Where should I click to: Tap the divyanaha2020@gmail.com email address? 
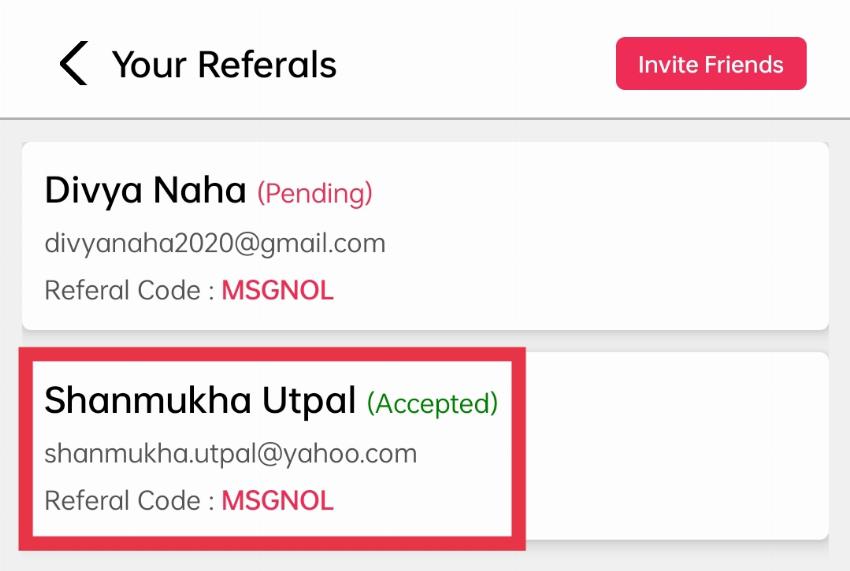tap(215, 243)
